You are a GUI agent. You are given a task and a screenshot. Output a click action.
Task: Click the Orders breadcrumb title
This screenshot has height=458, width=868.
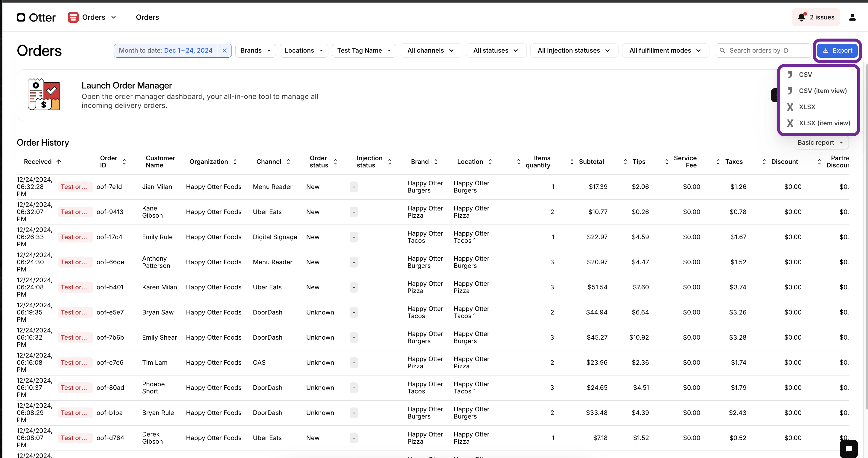point(147,17)
